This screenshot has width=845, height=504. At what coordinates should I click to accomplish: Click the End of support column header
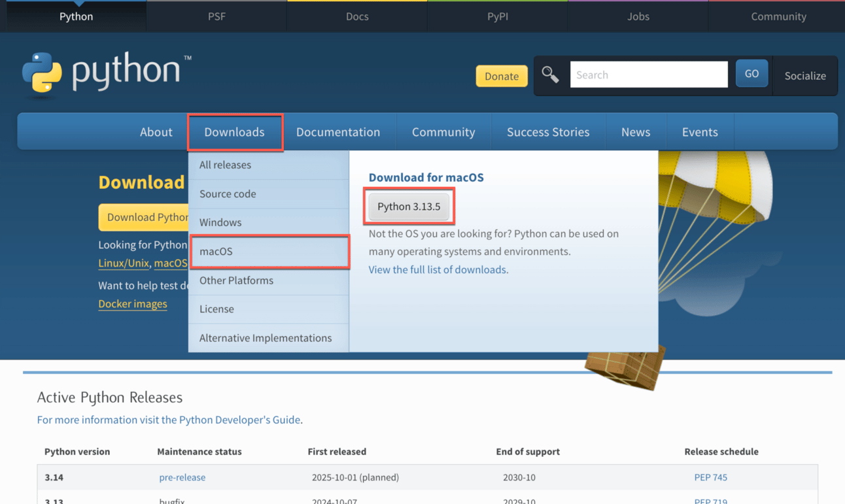[528, 452]
